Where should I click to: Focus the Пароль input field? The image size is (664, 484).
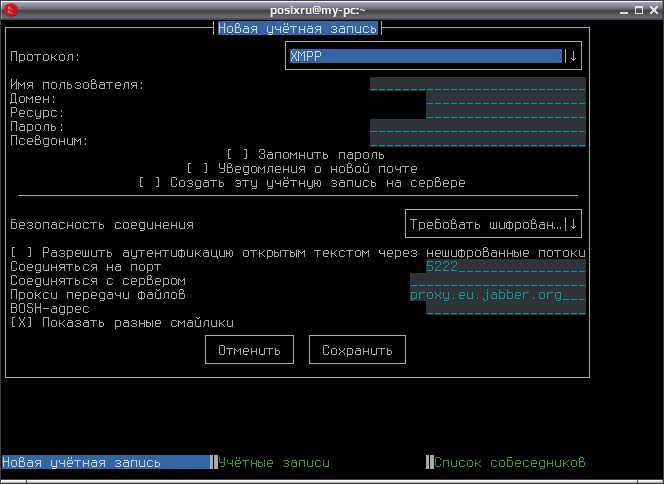[478, 126]
